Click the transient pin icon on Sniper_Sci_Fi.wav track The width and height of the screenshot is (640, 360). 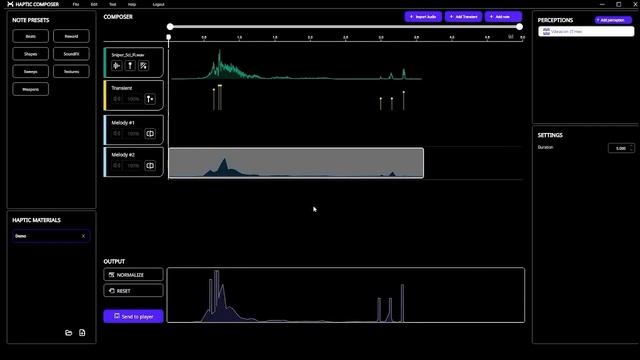pos(130,66)
